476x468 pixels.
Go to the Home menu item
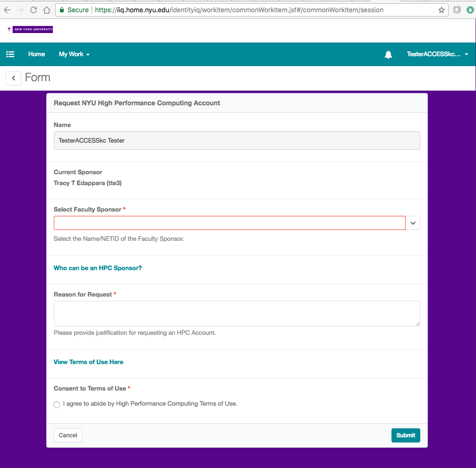pyautogui.click(x=36, y=54)
